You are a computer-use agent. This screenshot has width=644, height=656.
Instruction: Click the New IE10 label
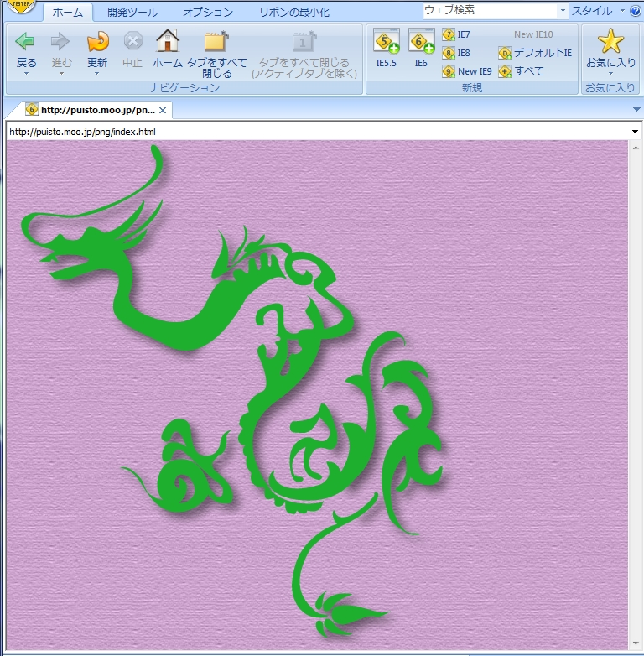pyautogui.click(x=533, y=34)
